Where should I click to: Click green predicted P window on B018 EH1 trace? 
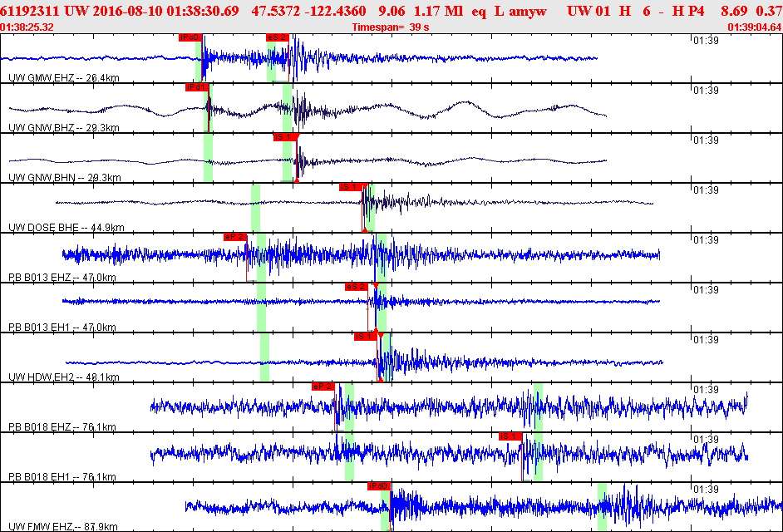[x=350, y=457]
